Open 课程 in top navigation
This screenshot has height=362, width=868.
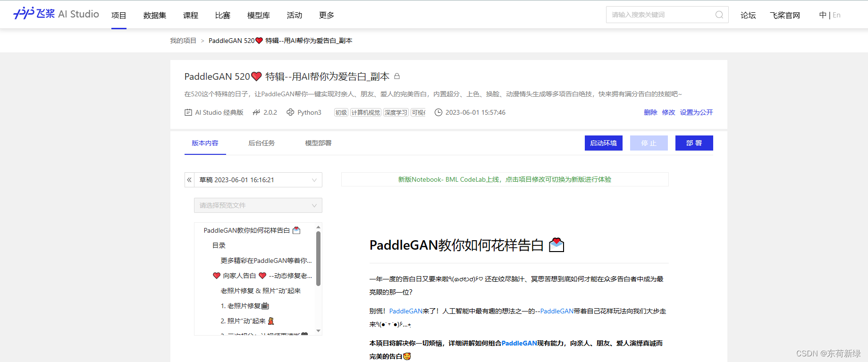tap(191, 15)
